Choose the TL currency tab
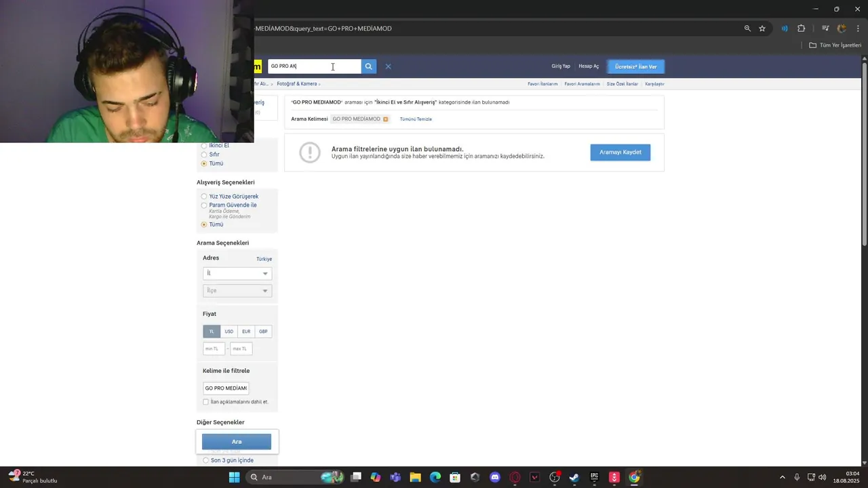The image size is (868, 488). 212,331
